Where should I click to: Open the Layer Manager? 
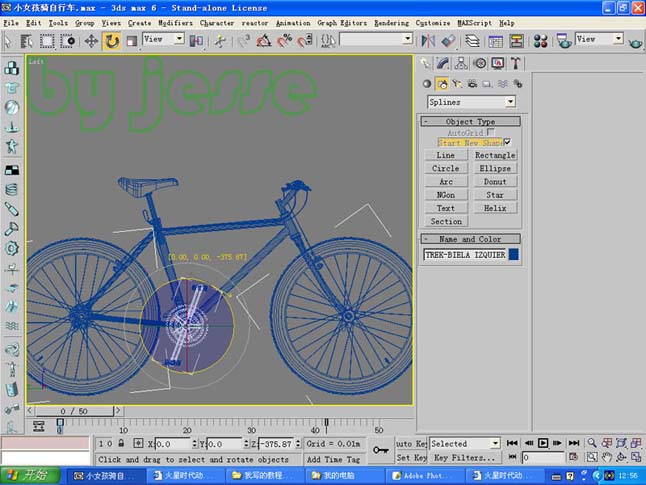[x=472, y=41]
